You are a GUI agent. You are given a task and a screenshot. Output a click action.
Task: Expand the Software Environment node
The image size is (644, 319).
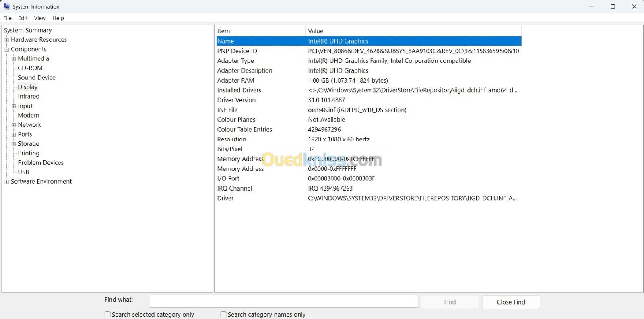7,182
